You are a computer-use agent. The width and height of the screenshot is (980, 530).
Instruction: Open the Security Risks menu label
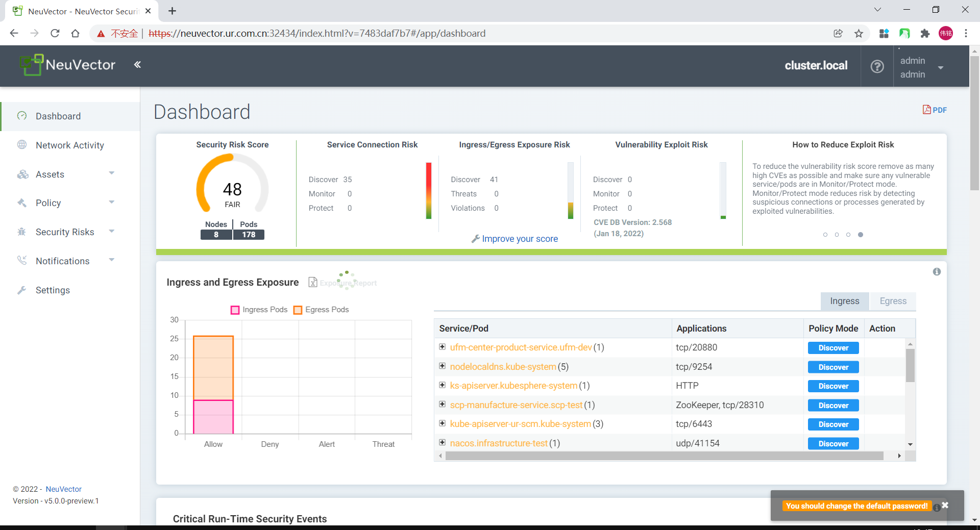[65, 232]
